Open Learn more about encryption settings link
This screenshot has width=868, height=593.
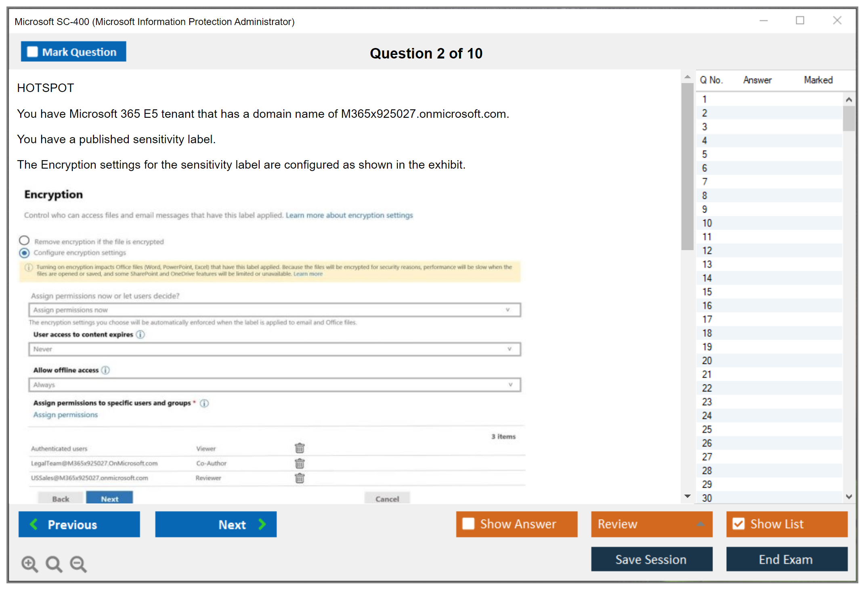click(x=349, y=215)
